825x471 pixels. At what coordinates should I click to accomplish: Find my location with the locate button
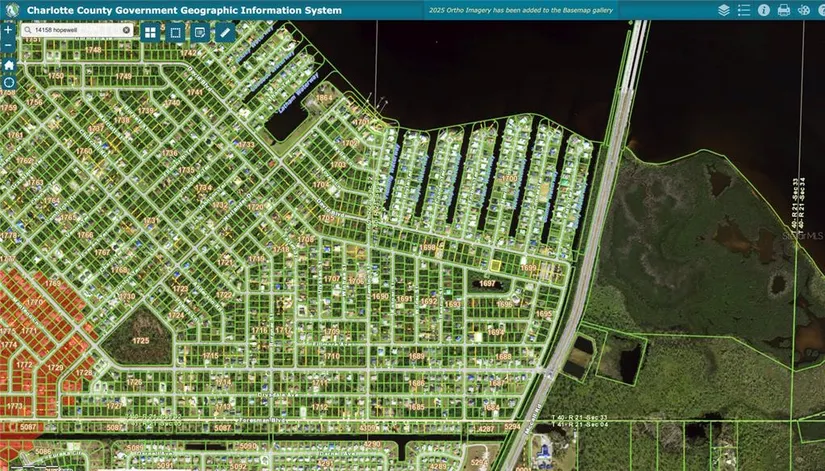coord(9,82)
